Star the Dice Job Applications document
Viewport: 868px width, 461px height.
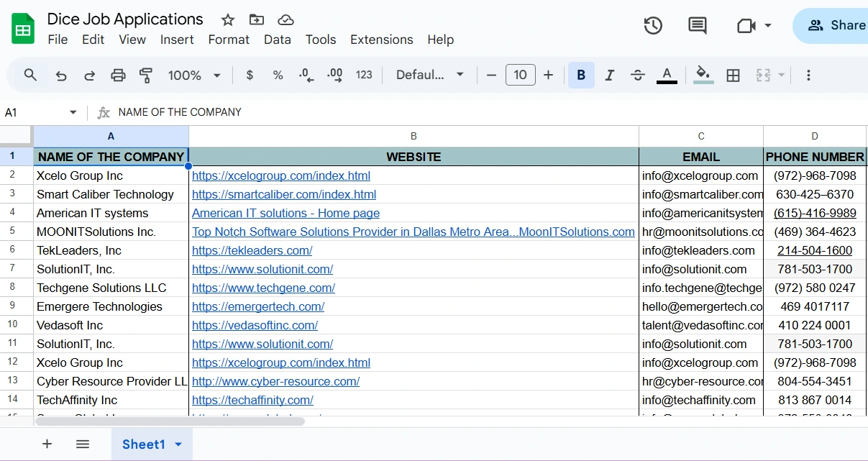pos(228,20)
